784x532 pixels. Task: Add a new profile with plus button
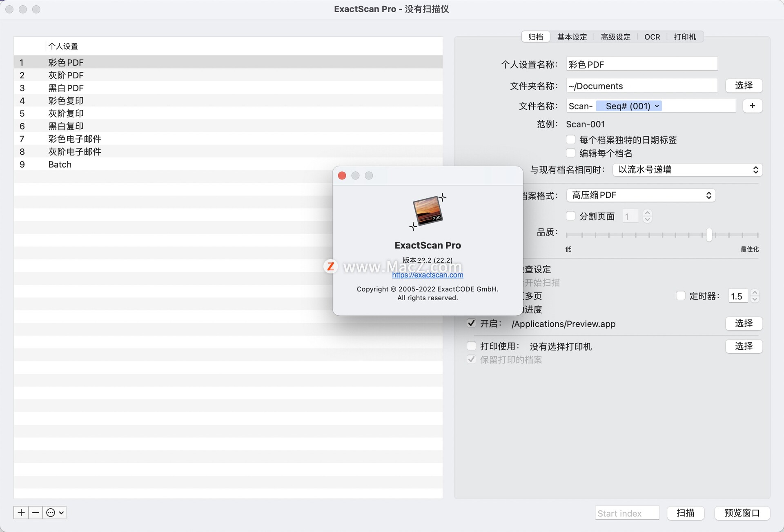point(21,512)
